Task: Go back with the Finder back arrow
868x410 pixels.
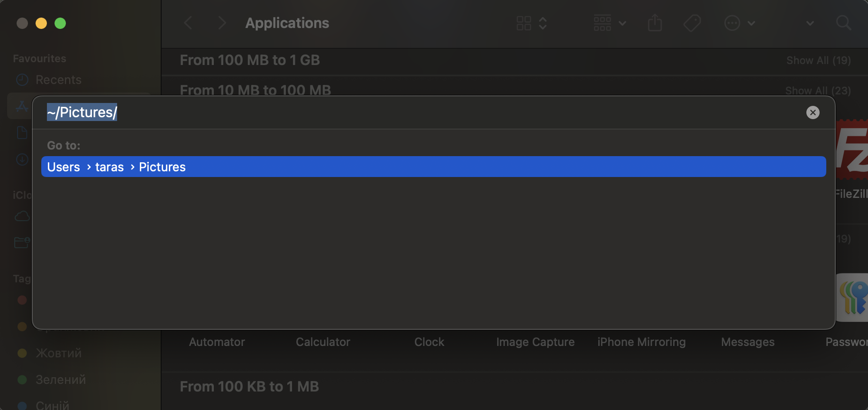Action: (x=188, y=23)
